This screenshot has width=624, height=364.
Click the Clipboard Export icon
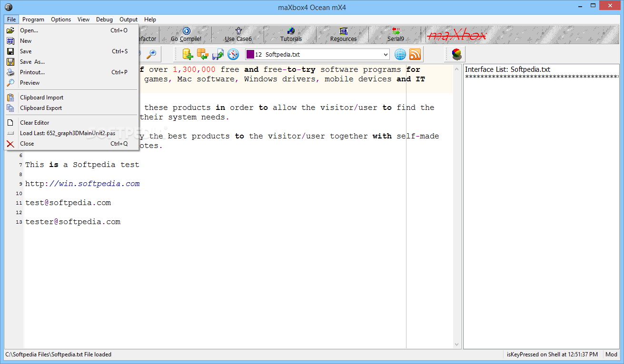tap(10, 108)
